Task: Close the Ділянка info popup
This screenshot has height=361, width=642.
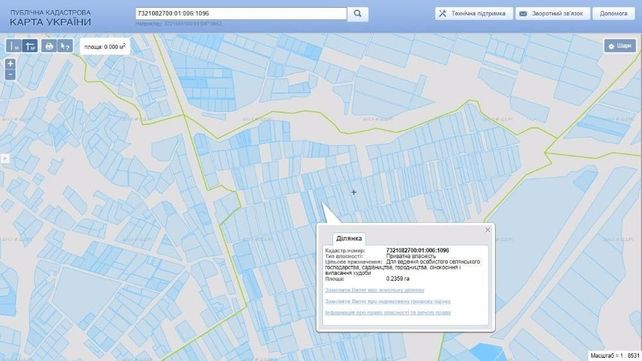Action: coord(488,230)
